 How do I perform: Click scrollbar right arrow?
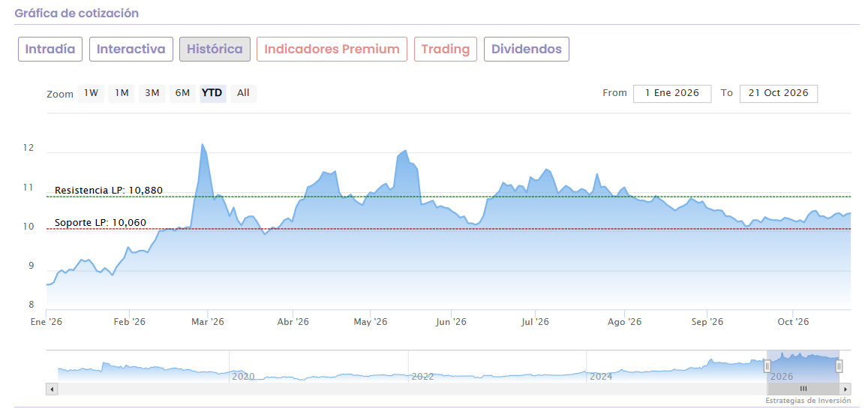[x=845, y=389]
